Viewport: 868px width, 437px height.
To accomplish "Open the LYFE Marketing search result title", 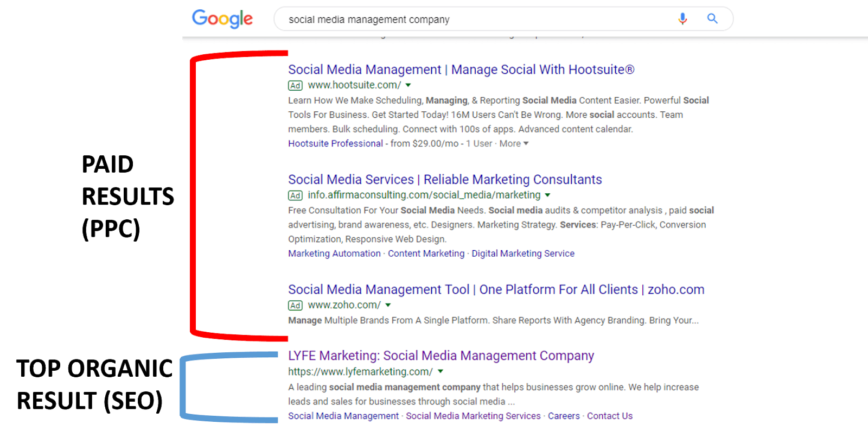I will coord(441,356).
